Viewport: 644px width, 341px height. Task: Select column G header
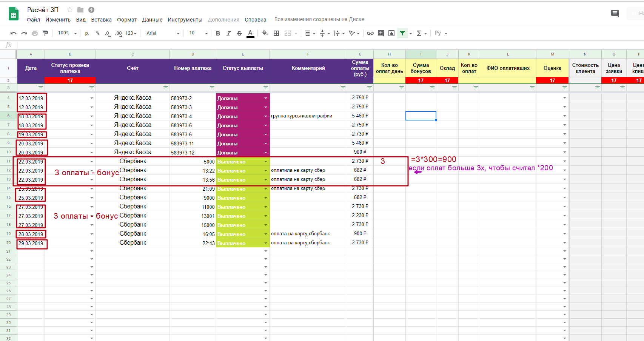[360, 54]
